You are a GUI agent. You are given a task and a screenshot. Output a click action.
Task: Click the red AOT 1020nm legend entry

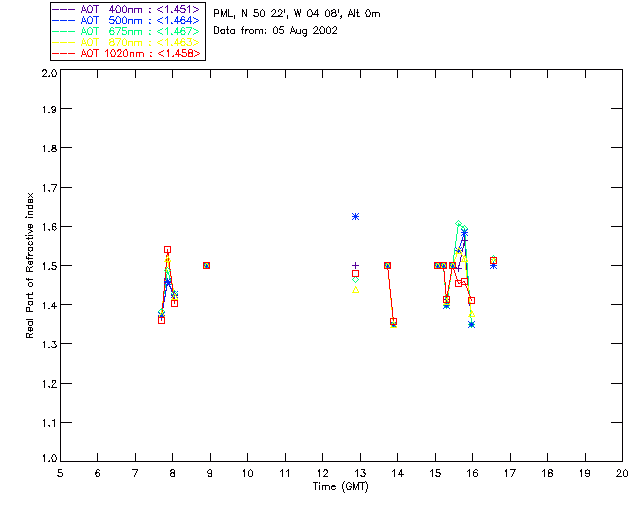pos(126,53)
